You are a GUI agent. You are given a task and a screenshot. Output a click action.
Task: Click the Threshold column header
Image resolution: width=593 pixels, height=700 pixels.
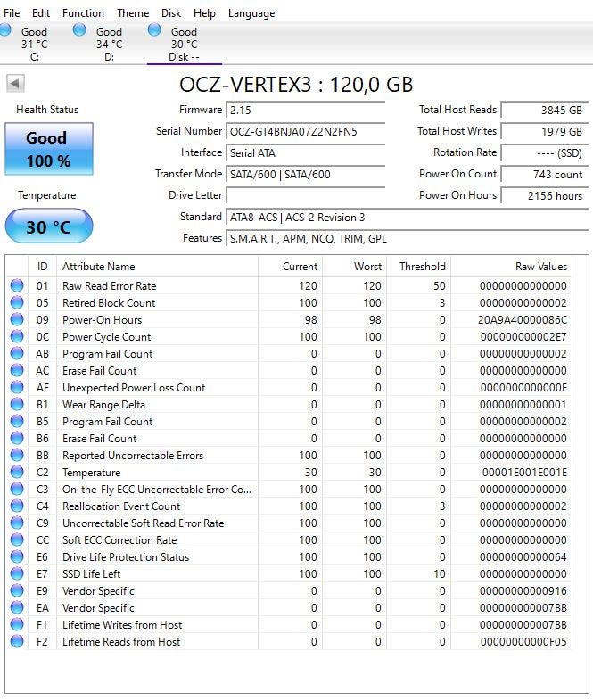[x=419, y=267]
